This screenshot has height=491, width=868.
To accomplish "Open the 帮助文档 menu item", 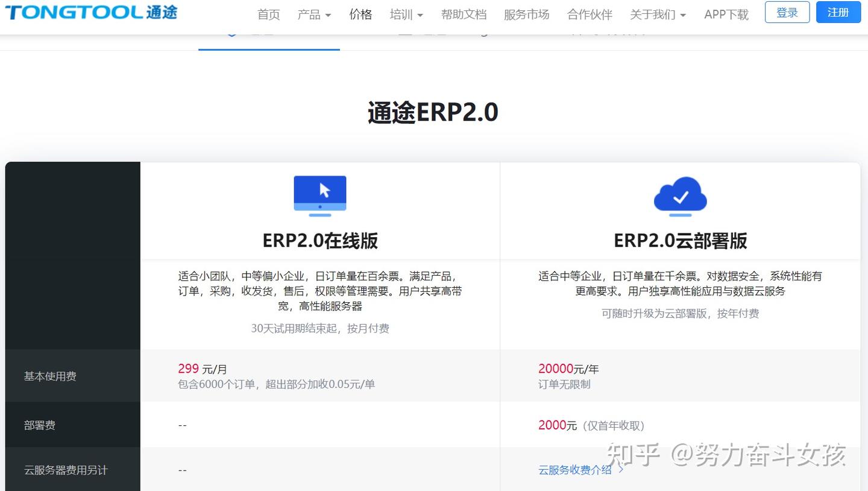I will [464, 14].
